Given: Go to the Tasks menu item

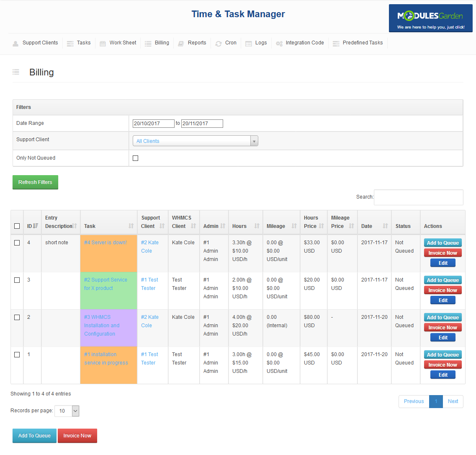Looking at the screenshot, I should click(84, 43).
